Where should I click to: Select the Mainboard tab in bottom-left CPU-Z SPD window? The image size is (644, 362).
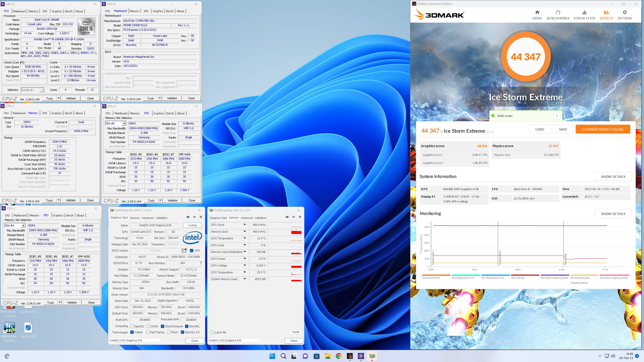click(20, 215)
